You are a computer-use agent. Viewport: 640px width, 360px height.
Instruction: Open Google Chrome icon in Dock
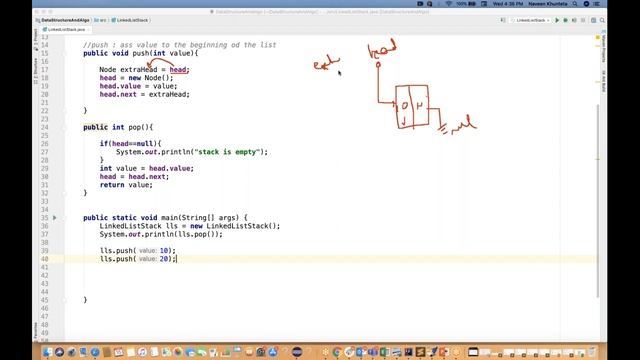click(x=337, y=352)
